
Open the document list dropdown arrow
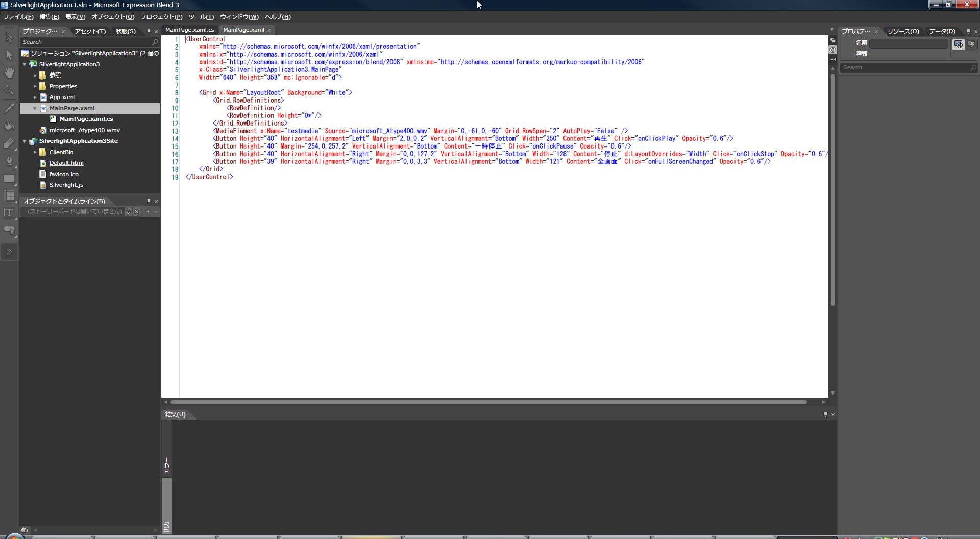point(832,30)
